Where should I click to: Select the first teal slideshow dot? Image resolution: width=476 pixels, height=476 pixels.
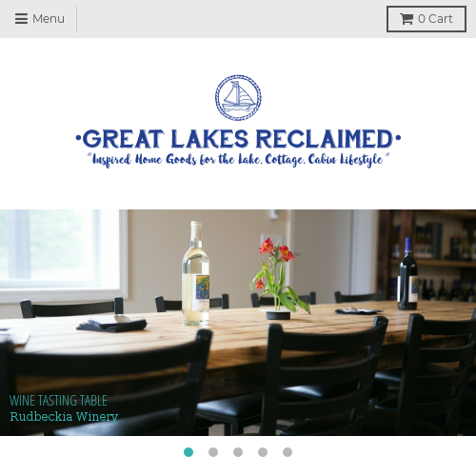pyautogui.click(x=188, y=452)
